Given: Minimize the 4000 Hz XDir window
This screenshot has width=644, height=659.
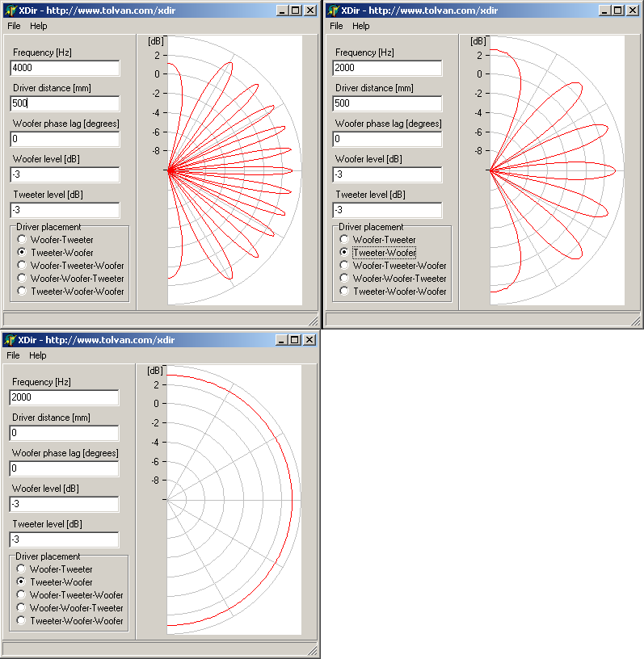Looking at the screenshot, I should 282,10.
